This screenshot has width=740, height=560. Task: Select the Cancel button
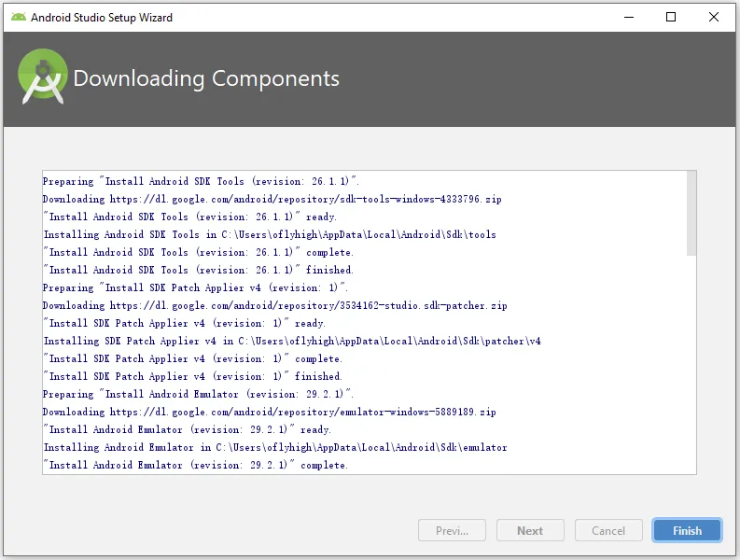pos(608,530)
